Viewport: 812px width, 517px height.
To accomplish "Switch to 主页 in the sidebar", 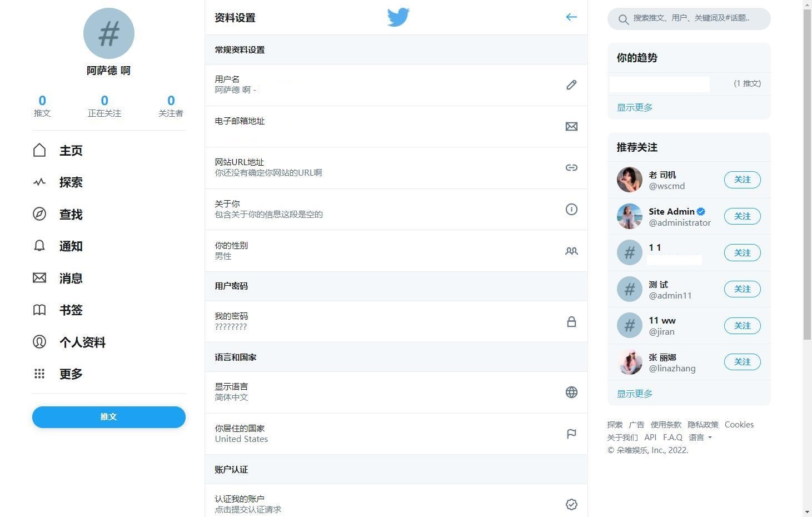I will click(x=71, y=150).
